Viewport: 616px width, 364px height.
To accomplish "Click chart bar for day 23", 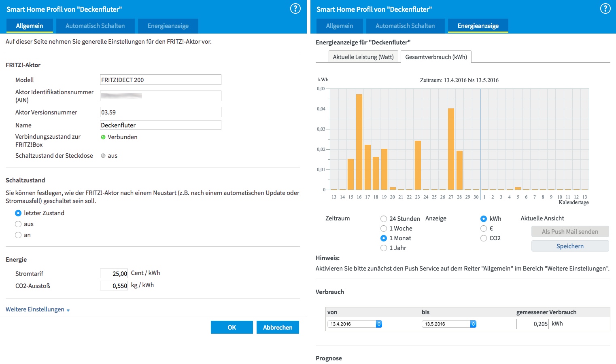I will [418, 165].
